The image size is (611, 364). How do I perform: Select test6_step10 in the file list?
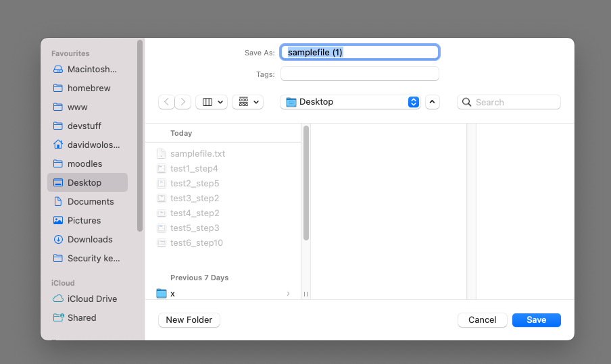[x=223, y=242]
